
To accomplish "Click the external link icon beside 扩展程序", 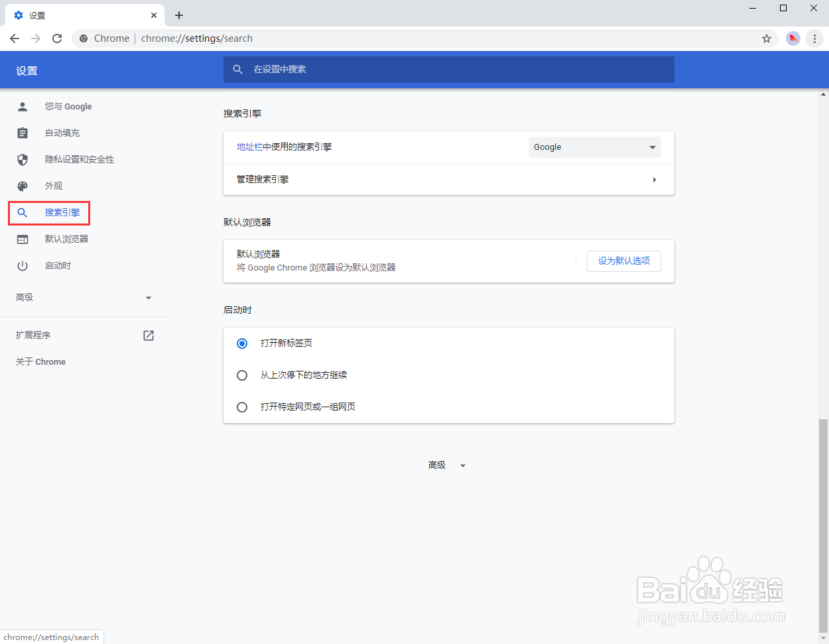I will click(x=149, y=336).
